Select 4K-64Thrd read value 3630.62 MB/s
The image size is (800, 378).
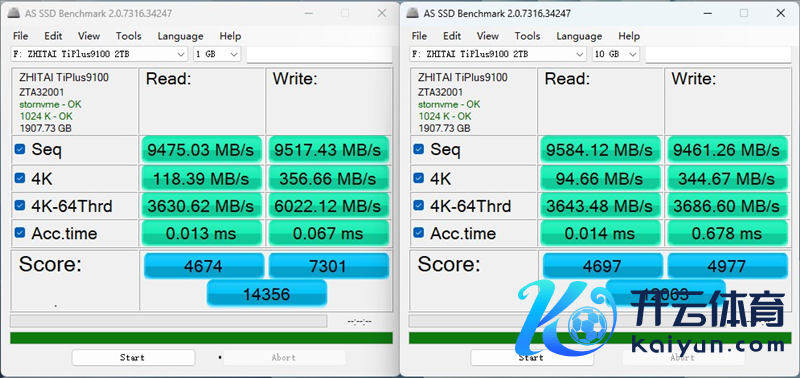(201, 206)
